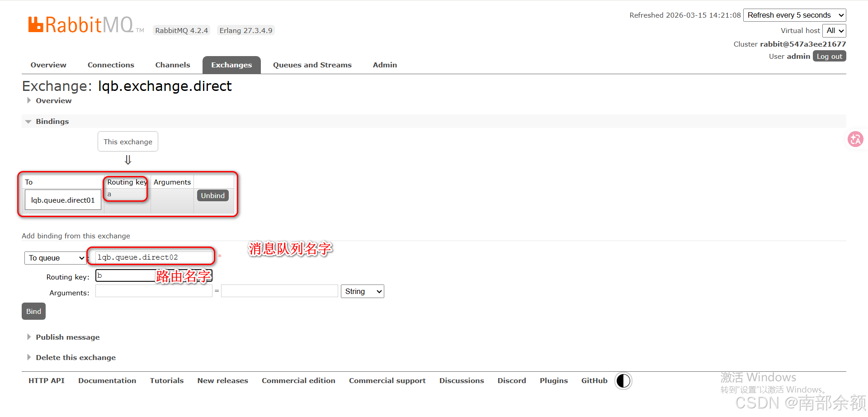Click the 'User admin' label
The width and height of the screenshot is (868, 417).
click(x=789, y=56)
